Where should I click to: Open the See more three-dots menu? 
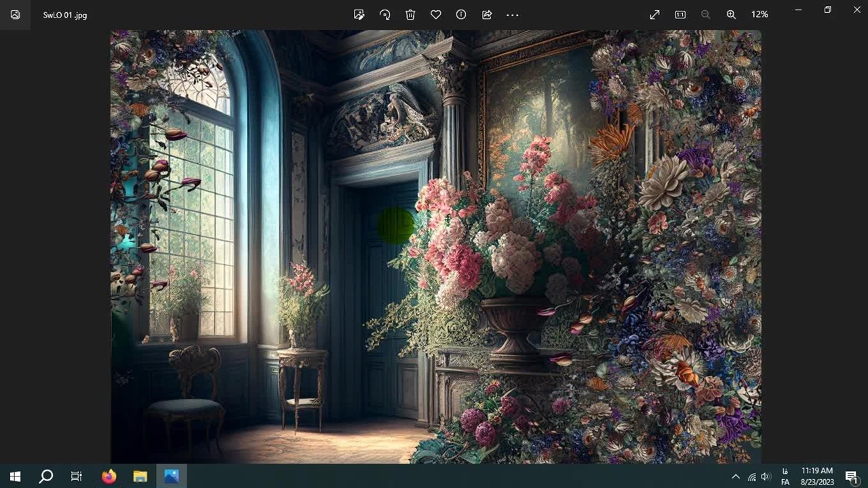[513, 15]
